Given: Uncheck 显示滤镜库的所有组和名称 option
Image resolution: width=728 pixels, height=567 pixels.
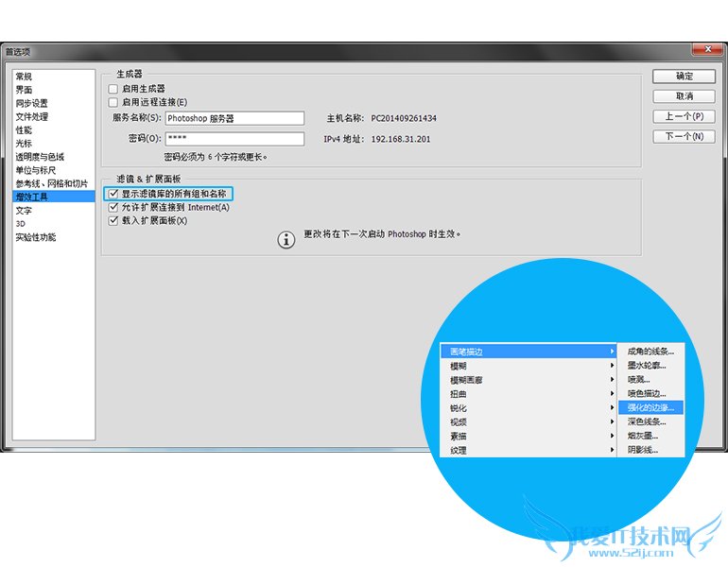Looking at the screenshot, I should pyautogui.click(x=113, y=194).
